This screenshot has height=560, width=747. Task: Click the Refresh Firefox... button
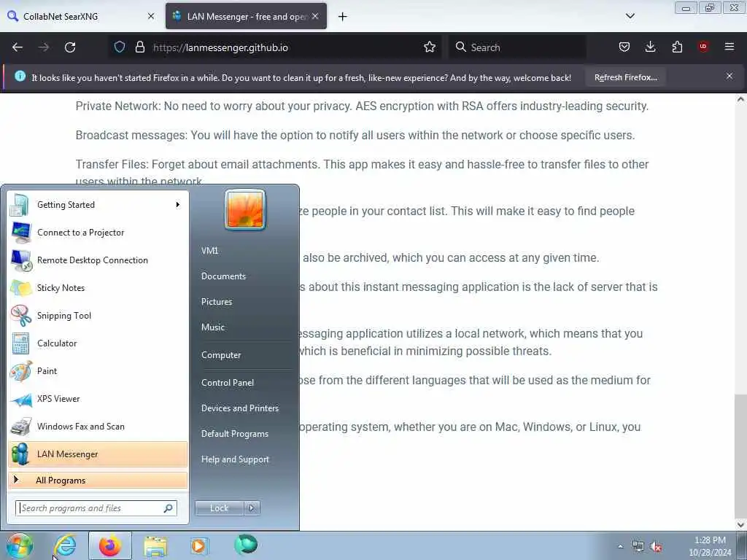point(625,77)
